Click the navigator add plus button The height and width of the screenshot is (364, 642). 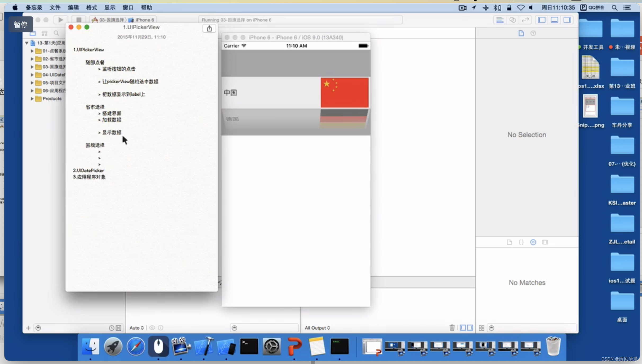click(x=28, y=328)
